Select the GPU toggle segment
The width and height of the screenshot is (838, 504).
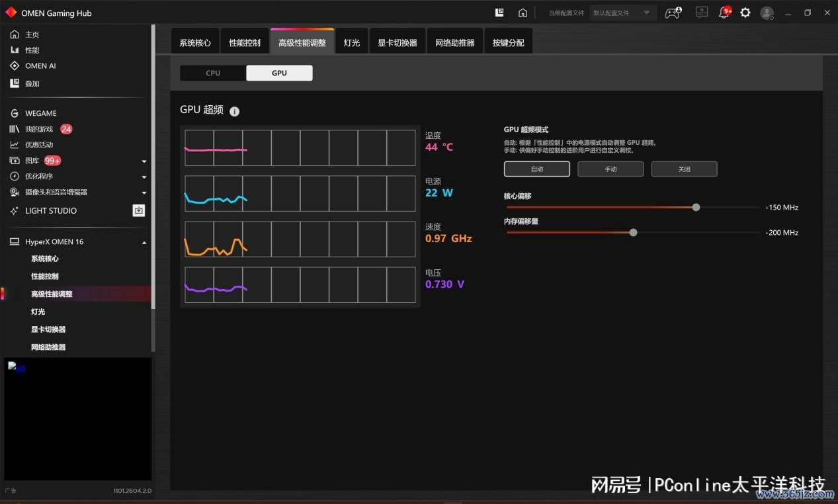pyautogui.click(x=279, y=73)
